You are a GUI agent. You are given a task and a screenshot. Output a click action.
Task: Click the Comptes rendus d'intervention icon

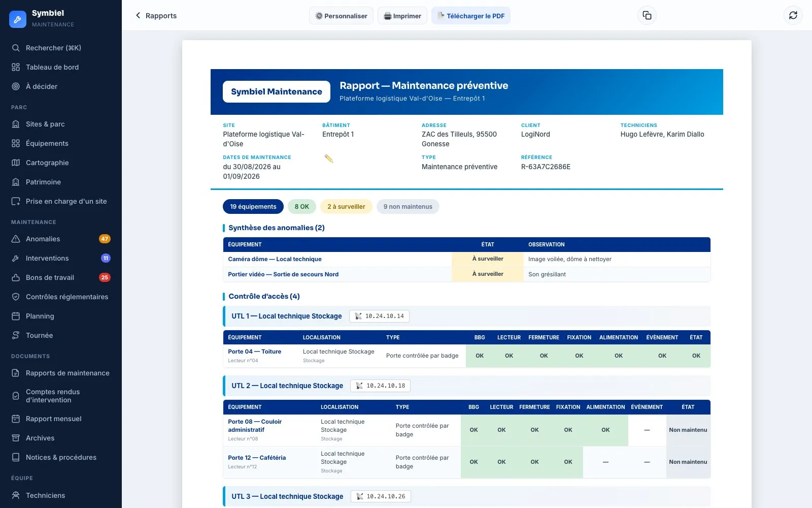click(16, 396)
